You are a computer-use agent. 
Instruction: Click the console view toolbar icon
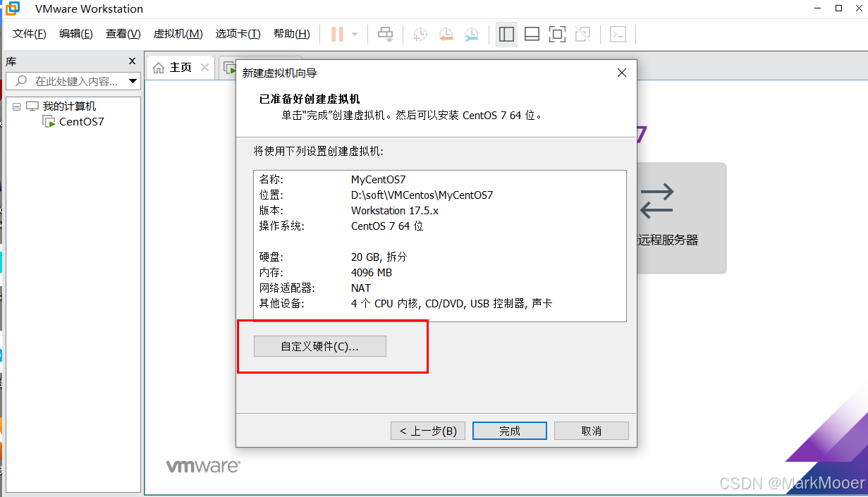pyautogui.click(x=618, y=34)
